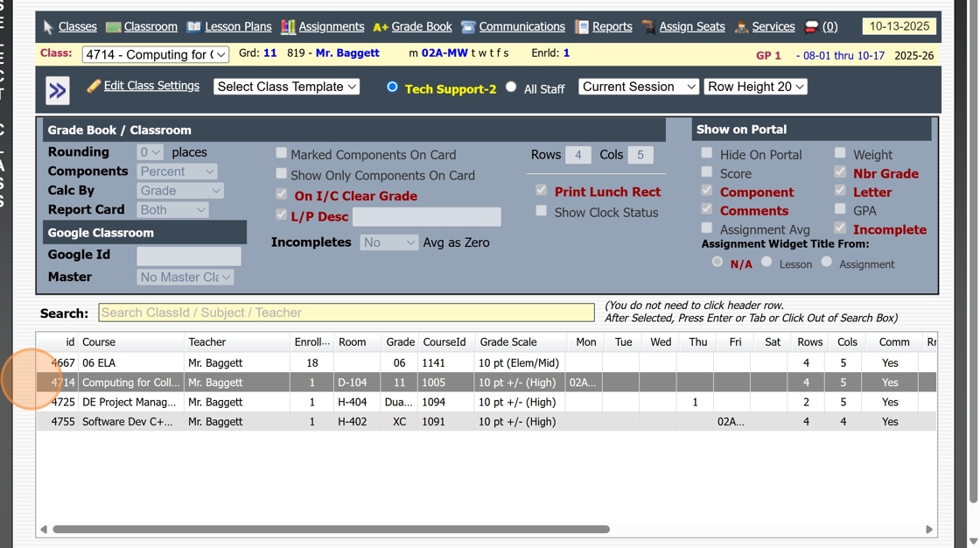The width and height of the screenshot is (980, 548).
Task: Click the (0) messages count link
Action: click(830, 26)
